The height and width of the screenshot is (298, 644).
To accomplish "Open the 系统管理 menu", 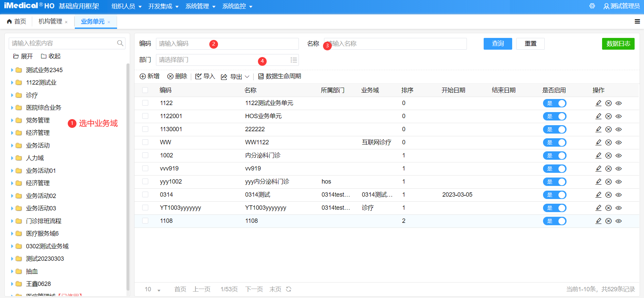I will point(200,6).
